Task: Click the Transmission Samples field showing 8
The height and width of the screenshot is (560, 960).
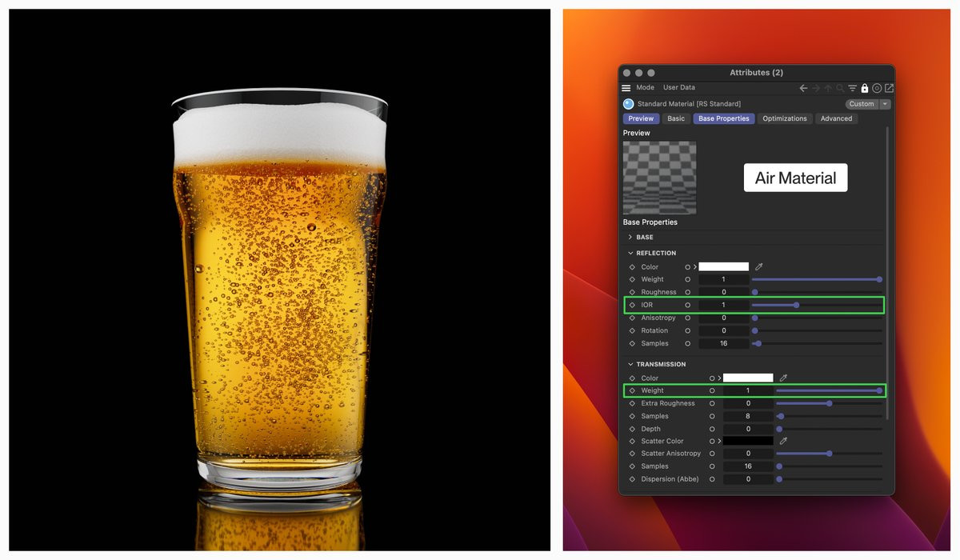Action: (748, 416)
